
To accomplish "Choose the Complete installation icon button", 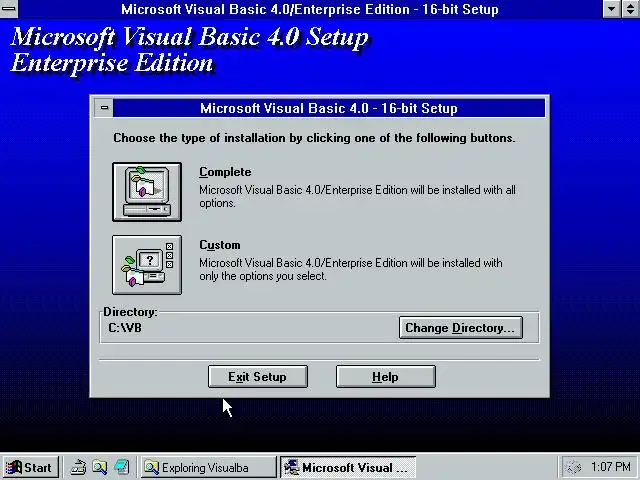I will click(x=147, y=192).
